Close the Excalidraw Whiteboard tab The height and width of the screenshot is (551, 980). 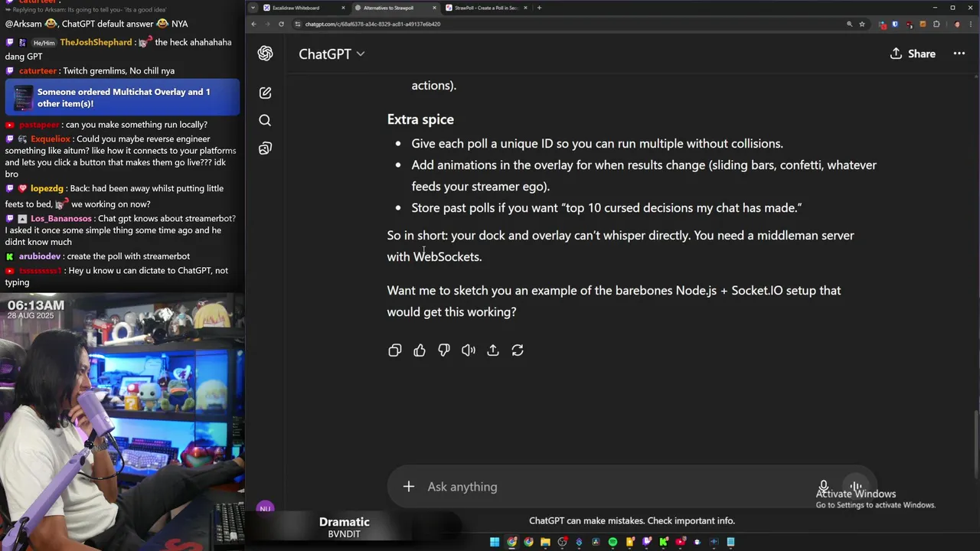[343, 8]
